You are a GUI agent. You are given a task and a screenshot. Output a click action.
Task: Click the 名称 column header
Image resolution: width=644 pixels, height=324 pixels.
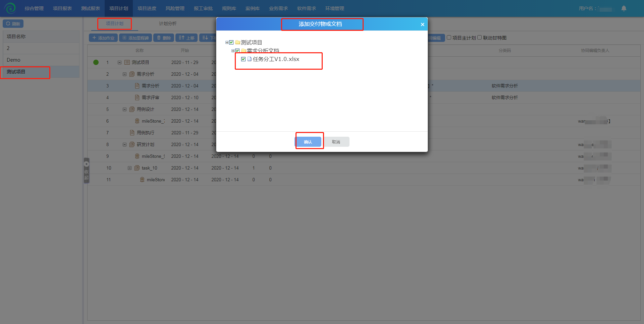pyautogui.click(x=140, y=51)
